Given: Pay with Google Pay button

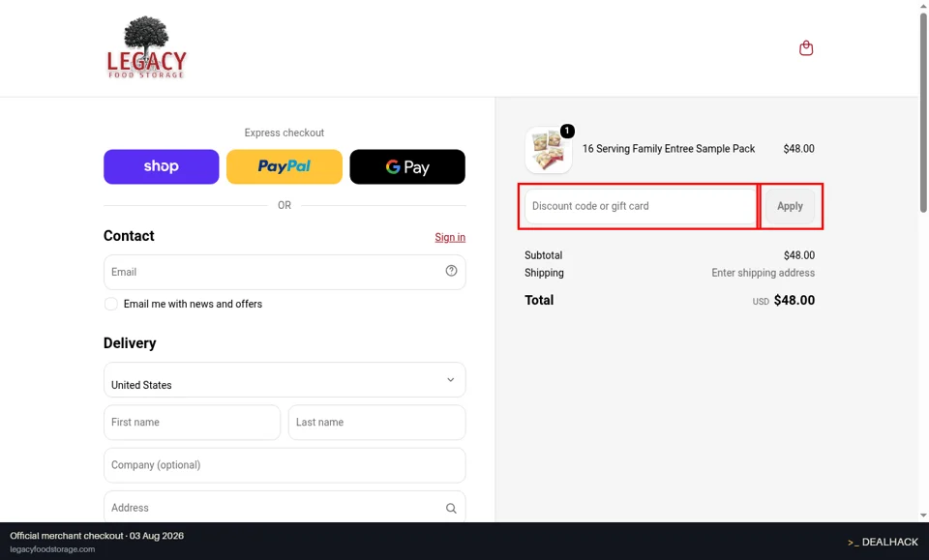Looking at the screenshot, I should [x=407, y=166].
